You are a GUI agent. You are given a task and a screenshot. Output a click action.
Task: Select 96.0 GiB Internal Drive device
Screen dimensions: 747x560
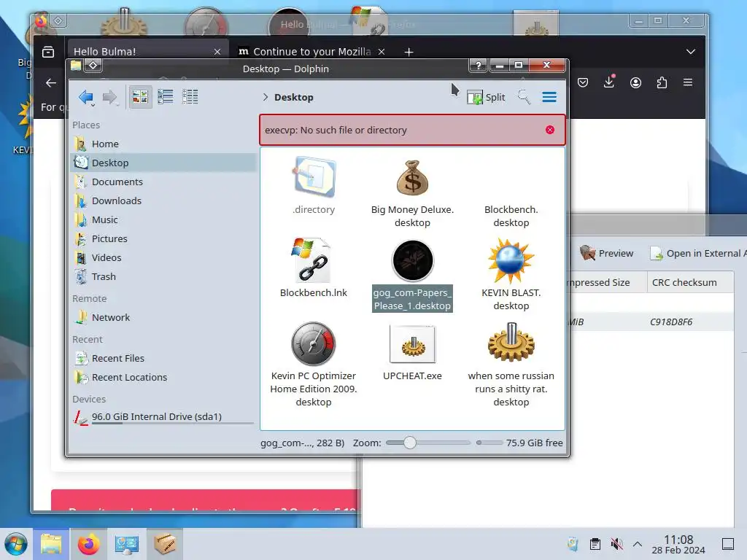pyautogui.click(x=163, y=417)
